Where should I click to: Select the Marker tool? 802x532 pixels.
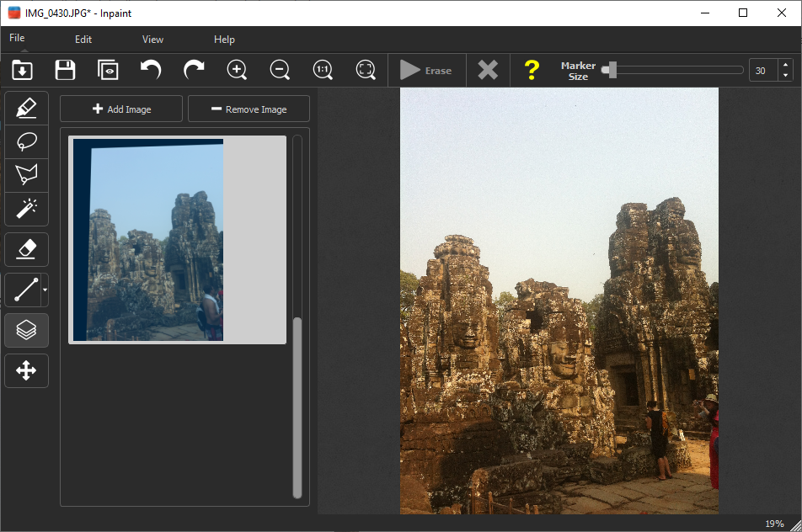pyautogui.click(x=27, y=108)
